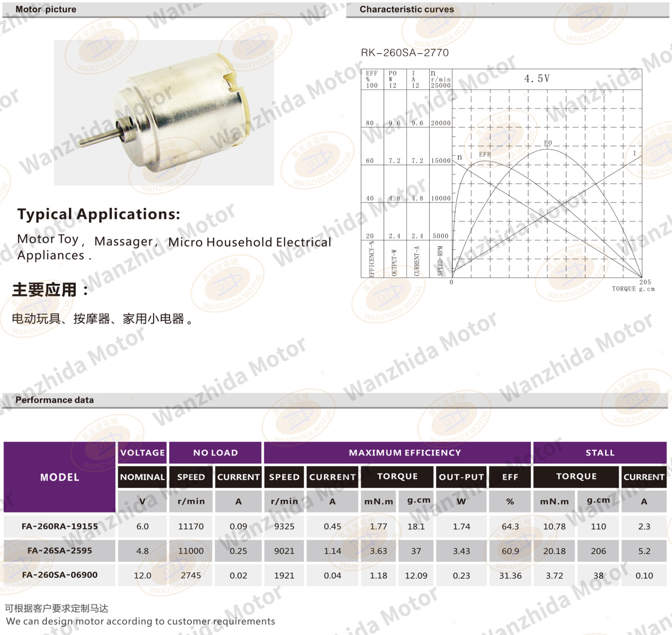Click the '5.2' stall current cell

644,551
